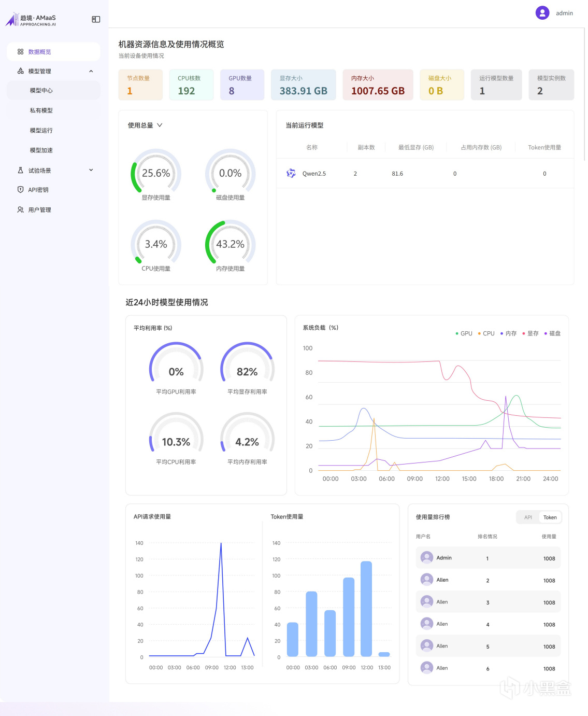Toggle the CPU series in chart legend
Viewport: 588px width, 716px height.
(x=486, y=333)
